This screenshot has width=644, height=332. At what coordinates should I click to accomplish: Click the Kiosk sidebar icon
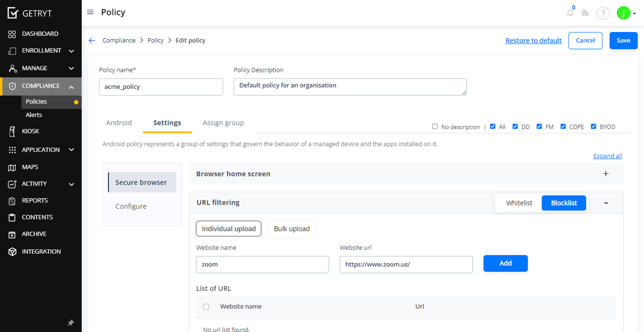click(x=12, y=132)
